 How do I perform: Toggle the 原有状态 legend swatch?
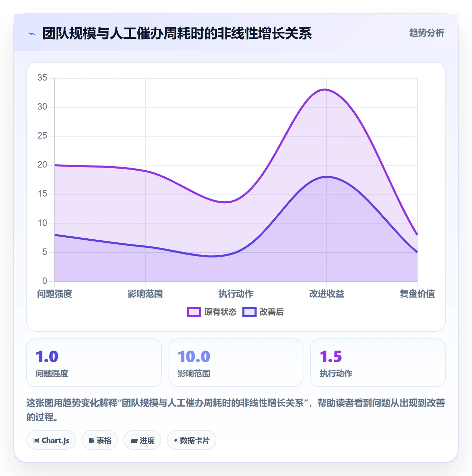coord(194,312)
